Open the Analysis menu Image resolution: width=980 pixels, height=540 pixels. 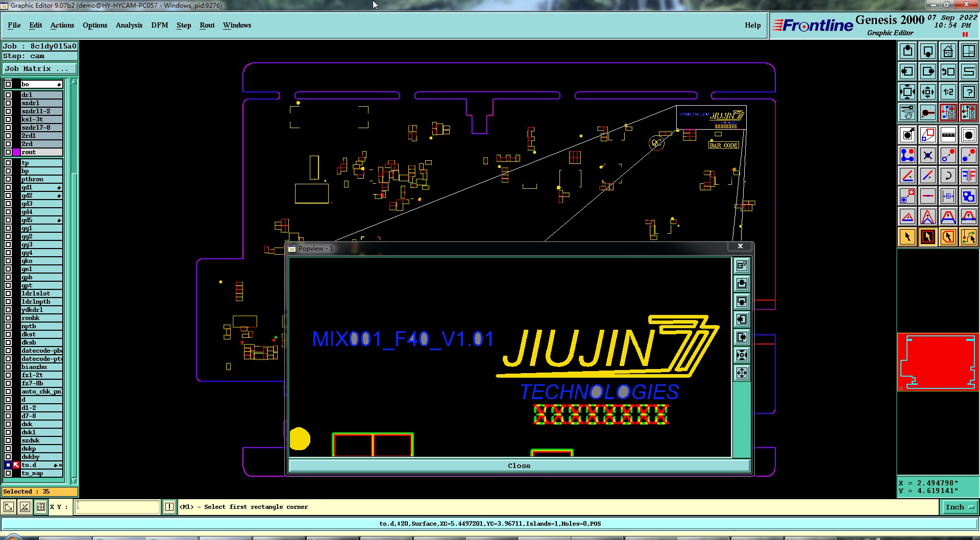click(x=129, y=25)
